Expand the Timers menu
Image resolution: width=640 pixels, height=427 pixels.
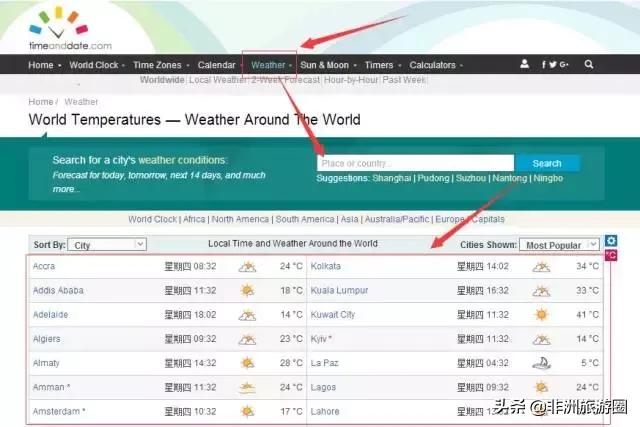(383, 65)
